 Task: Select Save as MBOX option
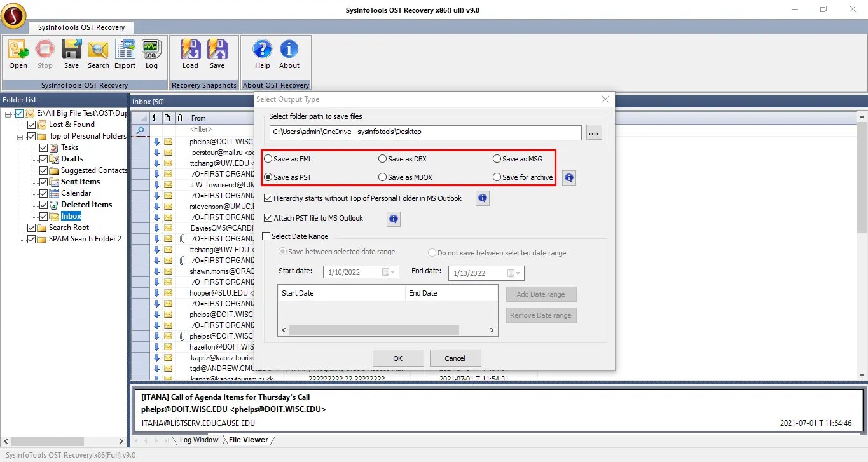pos(405,177)
